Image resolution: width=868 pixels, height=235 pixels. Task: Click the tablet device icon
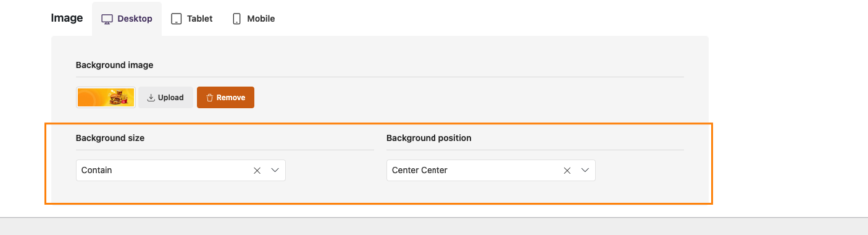pyautogui.click(x=177, y=19)
